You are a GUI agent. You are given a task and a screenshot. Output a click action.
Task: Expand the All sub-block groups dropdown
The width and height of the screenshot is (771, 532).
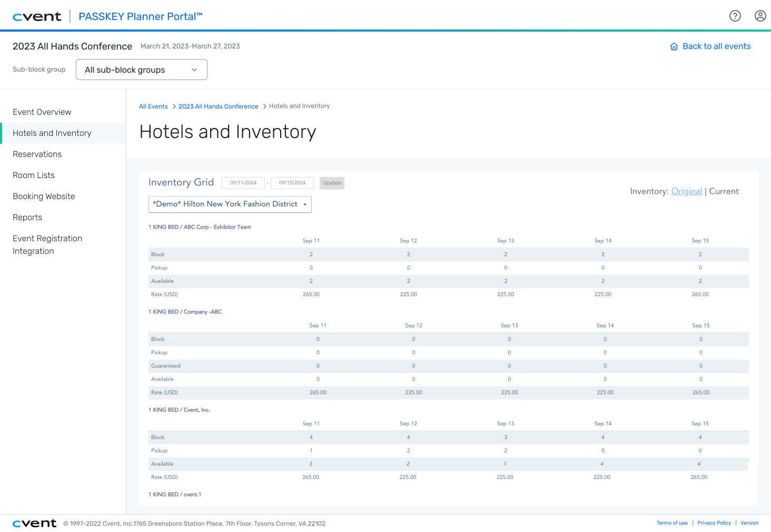pos(141,70)
